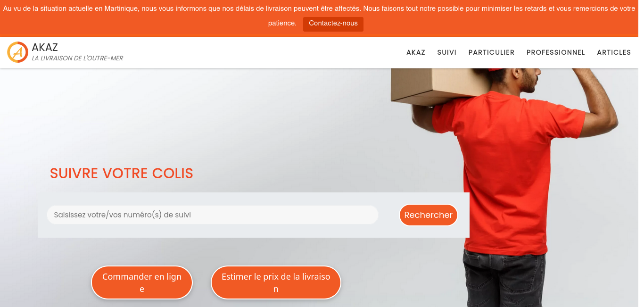Click the AKAZ brand name text
Screen dimensions: 644x307
45,47
